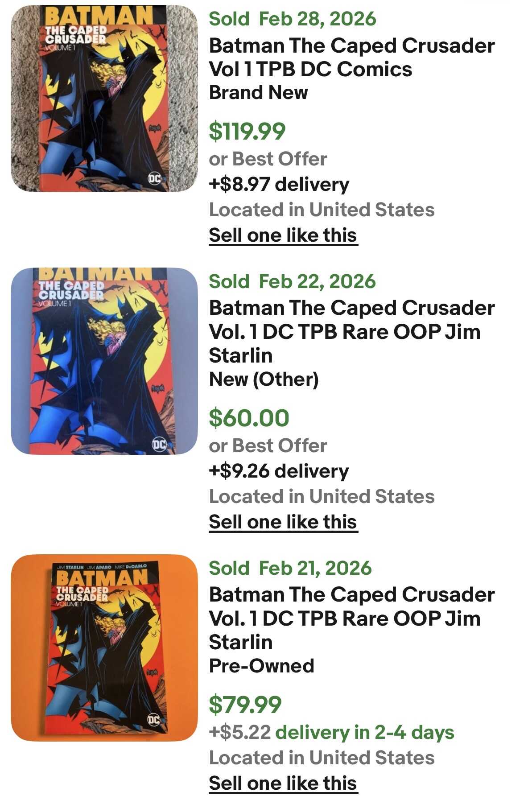Click 'Sell one like this' under the $79.99 listing
The width and height of the screenshot is (532, 804).
coord(283,783)
